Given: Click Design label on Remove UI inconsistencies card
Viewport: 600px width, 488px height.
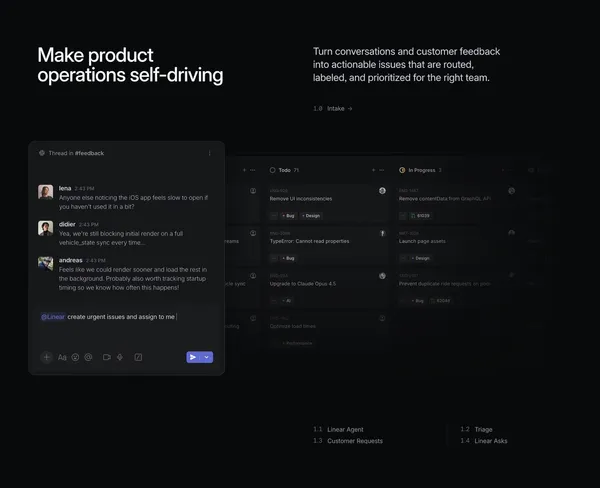Looking at the screenshot, I should (311, 216).
